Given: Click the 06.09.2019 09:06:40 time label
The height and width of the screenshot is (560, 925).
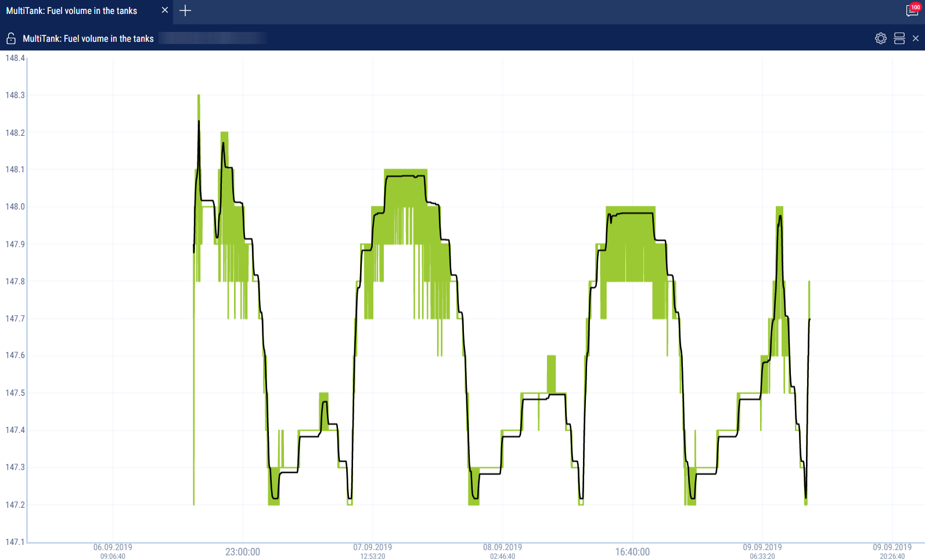Looking at the screenshot, I should pyautogui.click(x=113, y=551).
